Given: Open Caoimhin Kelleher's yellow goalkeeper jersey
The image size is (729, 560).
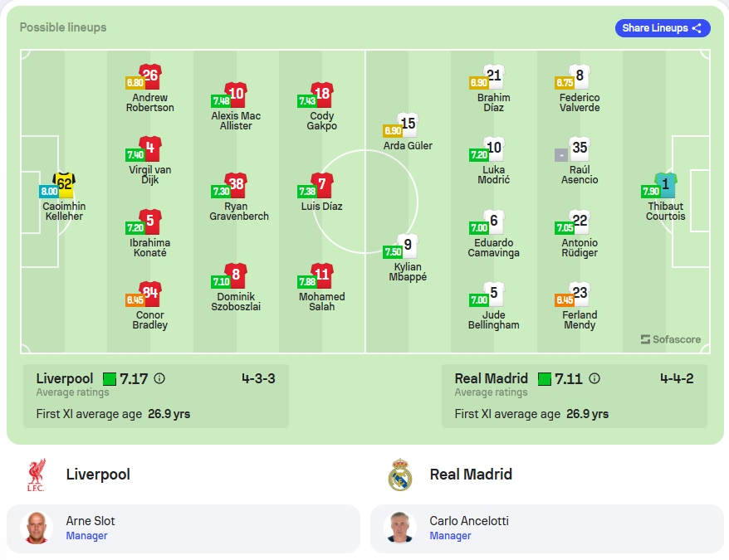Looking at the screenshot, I should 64,185.
